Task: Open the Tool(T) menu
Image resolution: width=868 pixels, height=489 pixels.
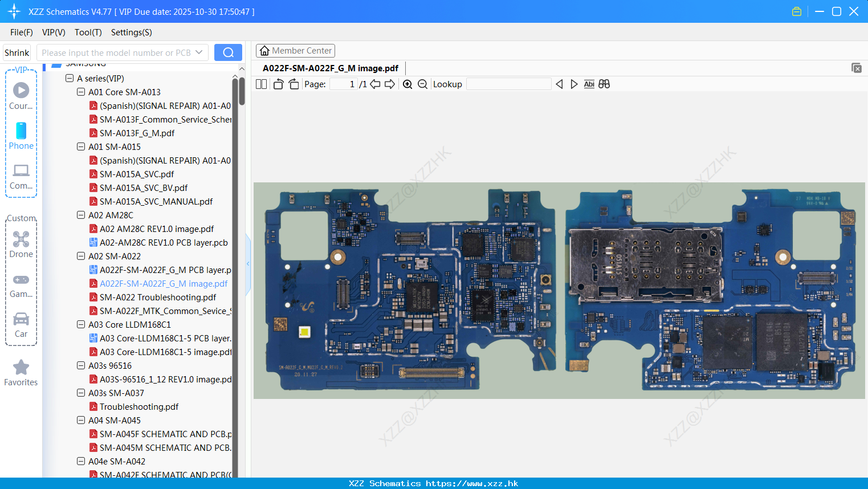Action: tap(88, 32)
